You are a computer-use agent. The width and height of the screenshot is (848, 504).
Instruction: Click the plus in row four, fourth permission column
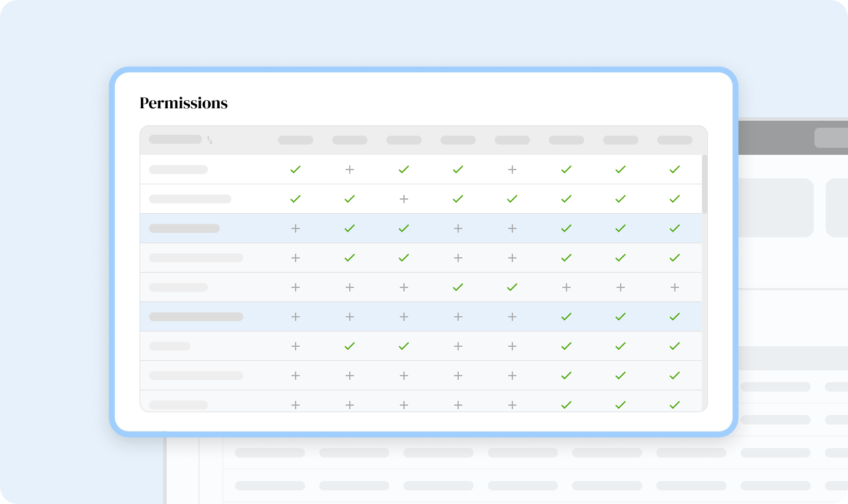click(458, 258)
